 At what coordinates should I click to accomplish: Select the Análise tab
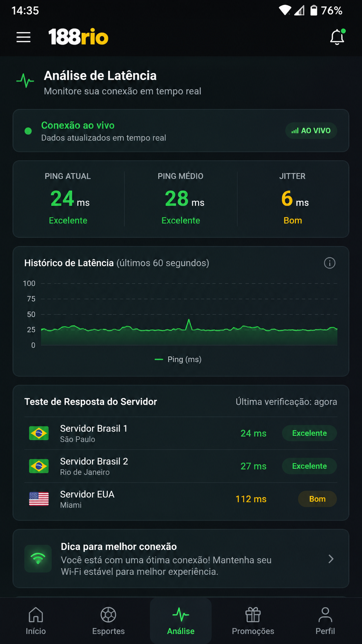(181, 621)
